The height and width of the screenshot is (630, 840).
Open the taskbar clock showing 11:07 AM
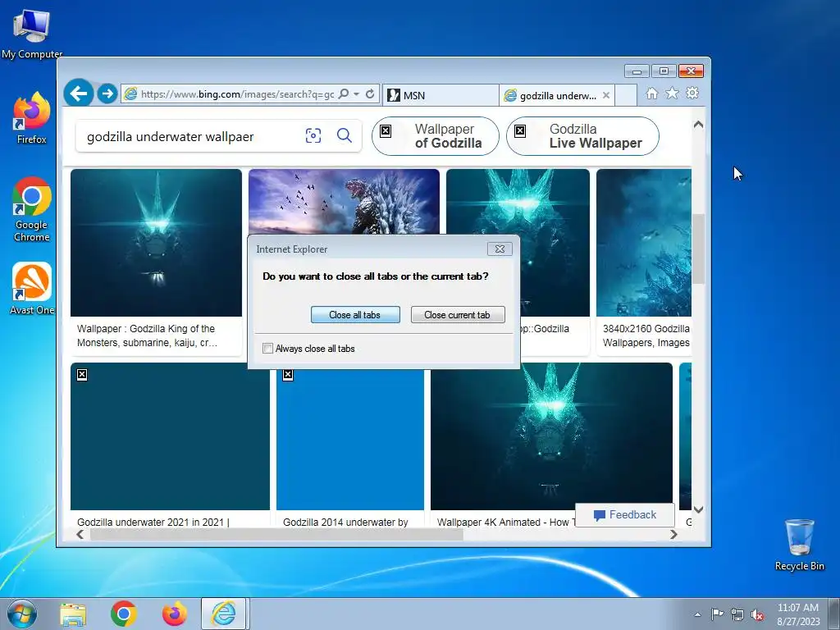pyautogui.click(x=797, y=614)
